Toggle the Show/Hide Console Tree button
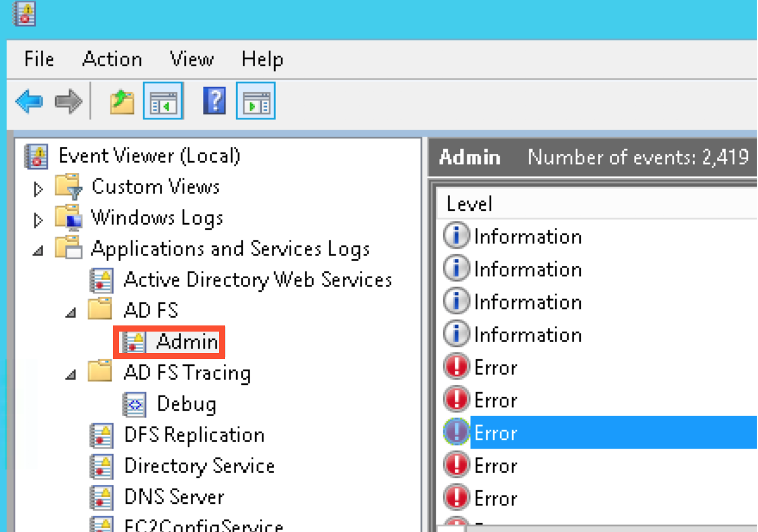758x532 pixels. 163,101
